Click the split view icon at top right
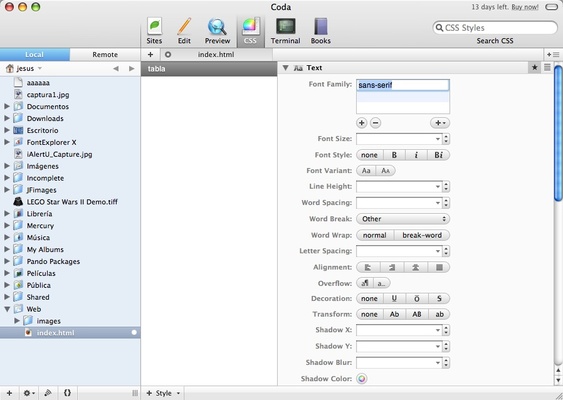This screenshot has width=563, height=400. coord(553,55)
